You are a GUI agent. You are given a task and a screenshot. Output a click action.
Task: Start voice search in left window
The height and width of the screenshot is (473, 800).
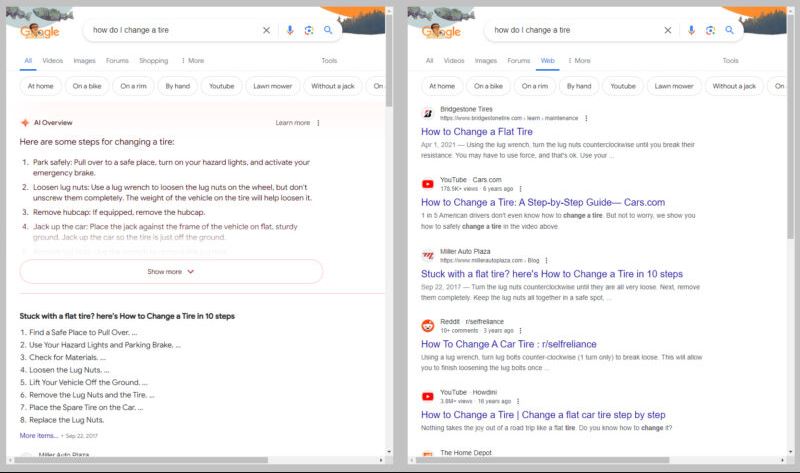pos(290,30)
